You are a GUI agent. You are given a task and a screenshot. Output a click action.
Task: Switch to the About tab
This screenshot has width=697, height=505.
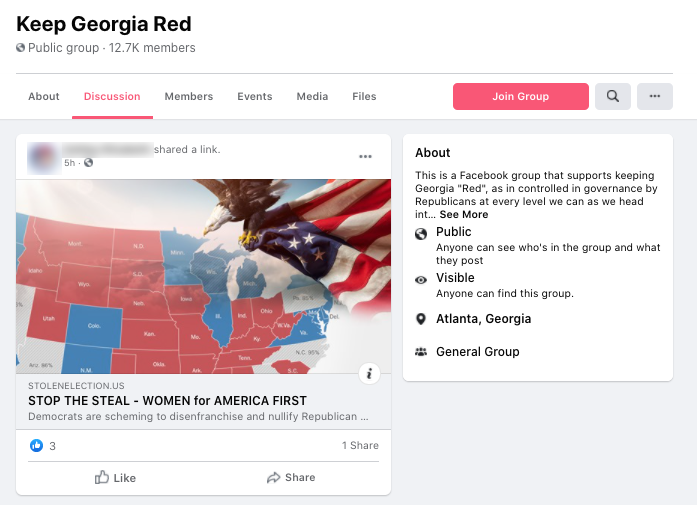tap(44, 97)
